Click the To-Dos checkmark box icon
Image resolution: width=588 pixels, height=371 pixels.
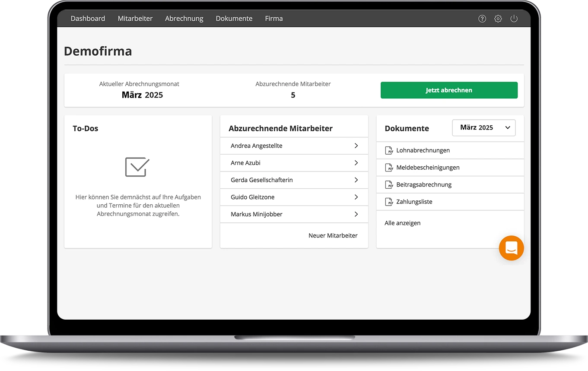[137, 167]
